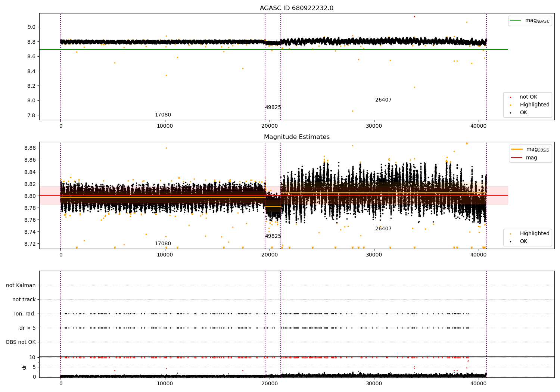Click the 40000 x-axis tick under bottom plot
Screen dimensions: 560x392
pyautogui.click(x=479, y=383)
